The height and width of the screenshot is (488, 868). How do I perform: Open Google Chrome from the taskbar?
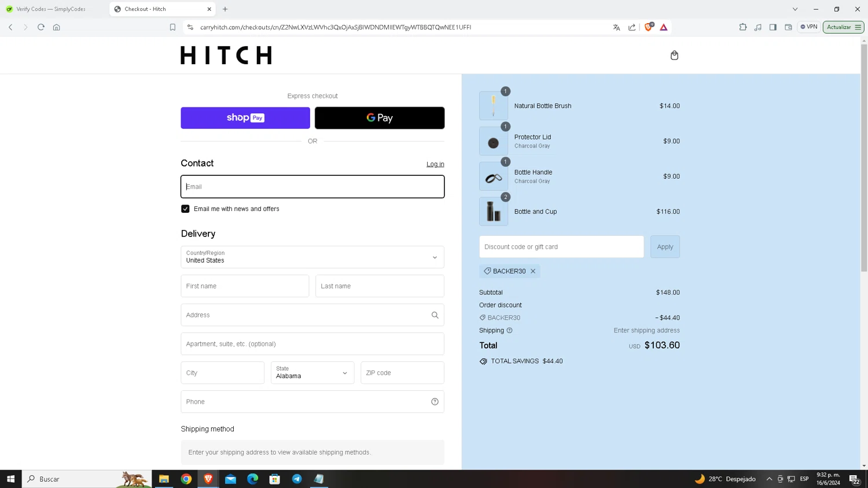tap(186, 479)
